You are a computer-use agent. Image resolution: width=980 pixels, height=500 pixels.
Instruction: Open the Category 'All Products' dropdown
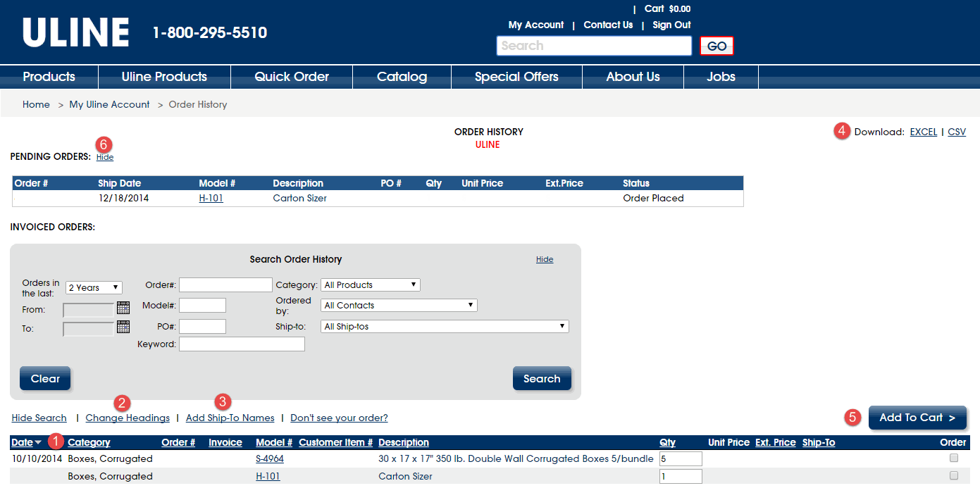(370, 285)
